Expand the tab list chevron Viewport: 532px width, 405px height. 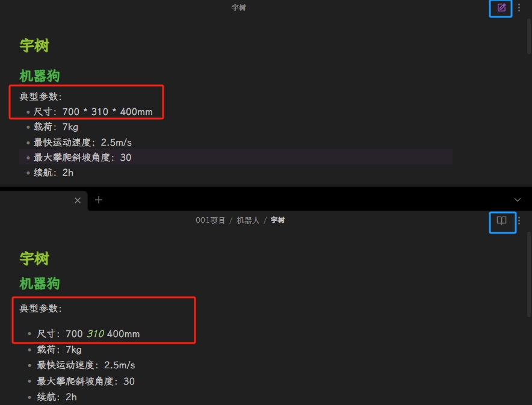pos(518,200)
